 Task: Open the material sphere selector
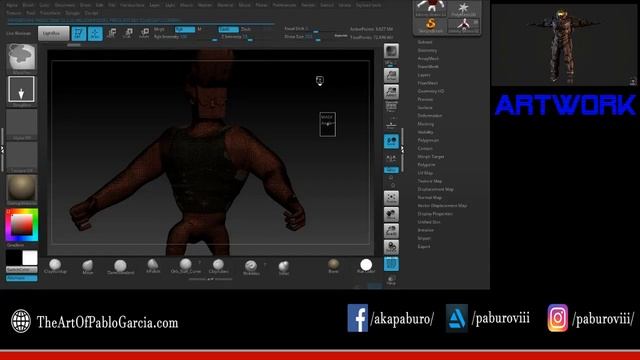[x=22, y=190]
